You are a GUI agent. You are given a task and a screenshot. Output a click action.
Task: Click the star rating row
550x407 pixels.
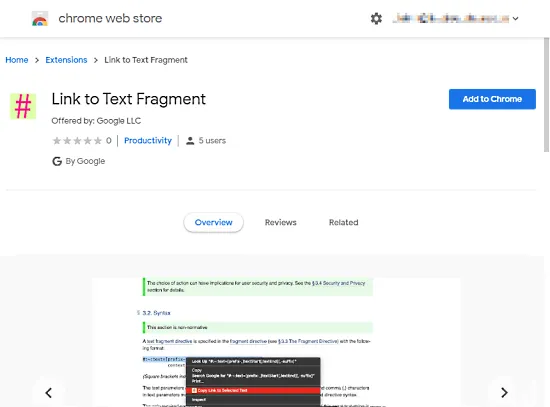77,141
